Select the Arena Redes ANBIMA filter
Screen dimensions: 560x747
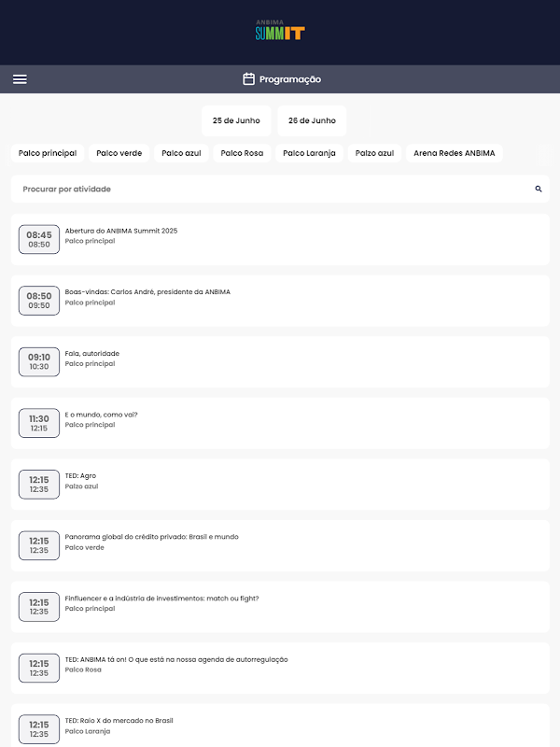click(455, 153)
